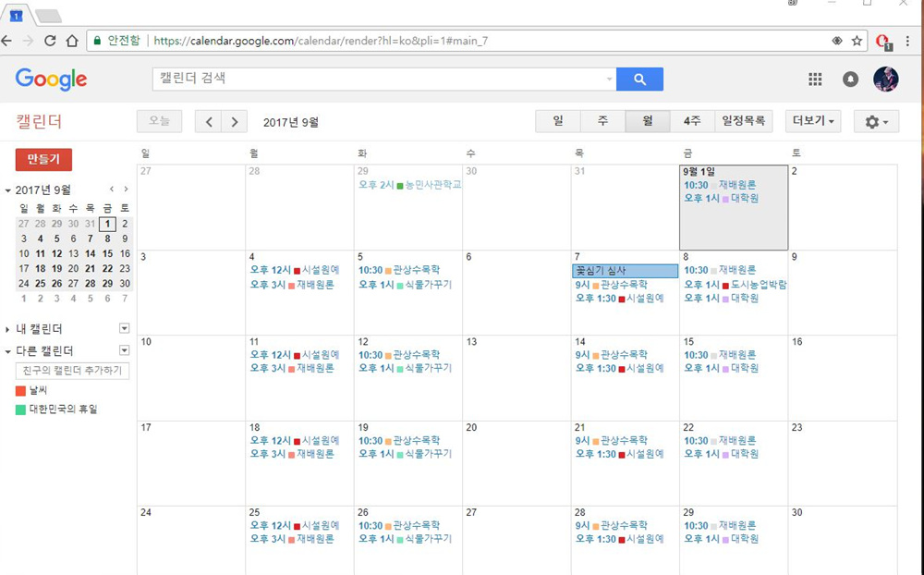Open the Google apps grid

coord(815,80)
